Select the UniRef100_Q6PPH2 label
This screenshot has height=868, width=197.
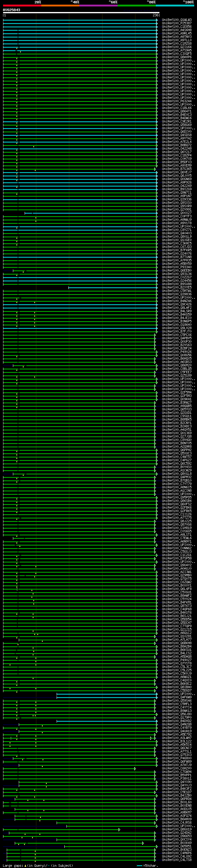[x=176, y=450]
